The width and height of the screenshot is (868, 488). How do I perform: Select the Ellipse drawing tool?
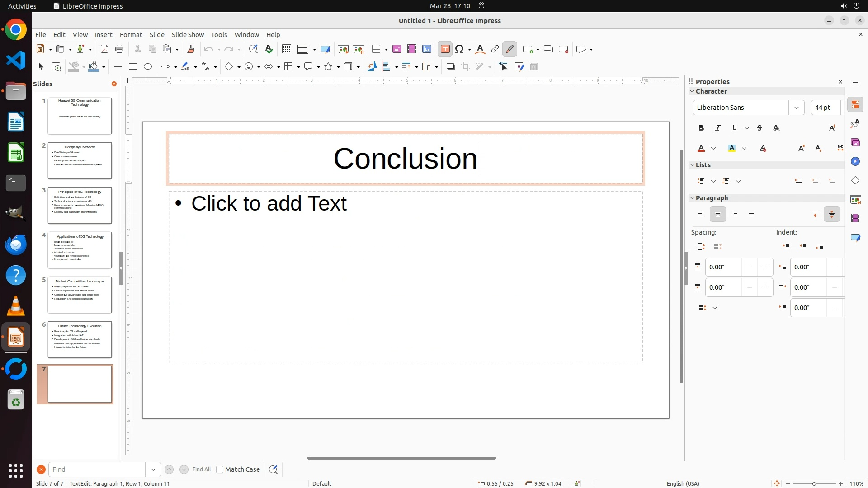coord(148,67)
